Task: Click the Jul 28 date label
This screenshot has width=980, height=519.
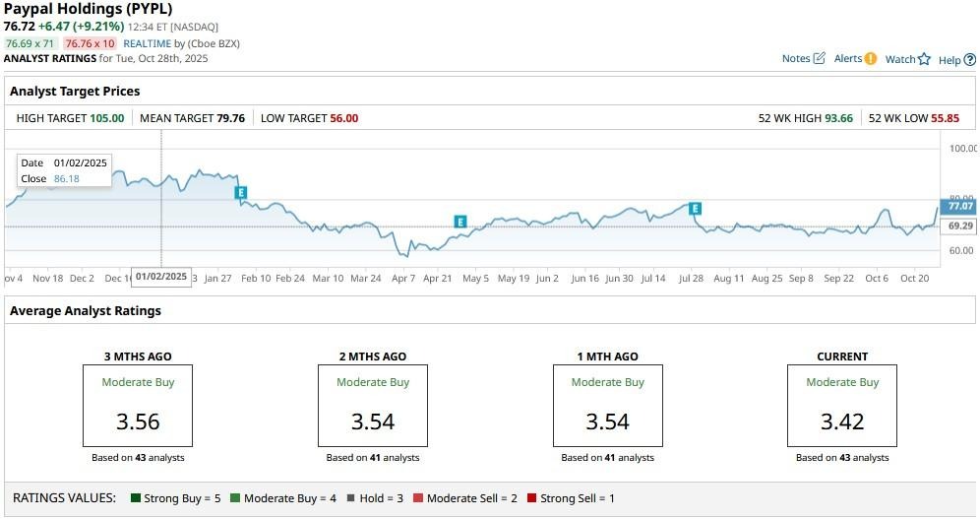Action: coord(691,279)
